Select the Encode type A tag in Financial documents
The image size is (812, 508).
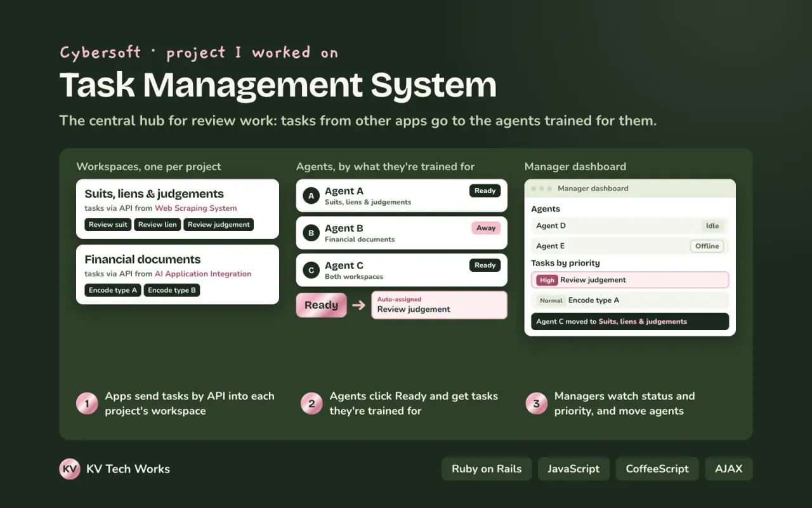[113, 290]
